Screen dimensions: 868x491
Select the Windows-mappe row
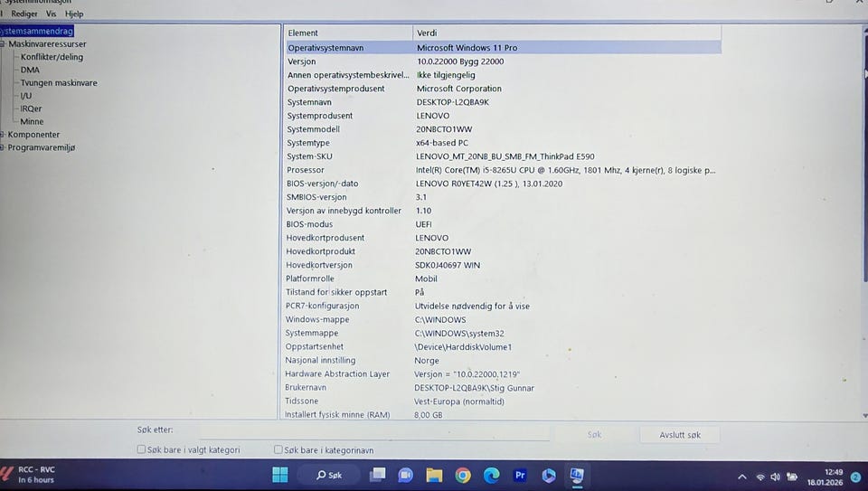click(x=503, y=319)
